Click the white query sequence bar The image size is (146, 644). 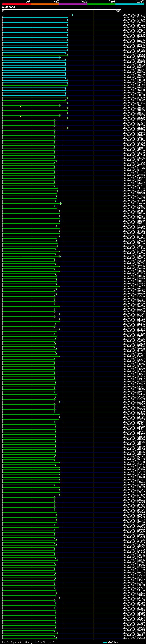tap(62, 10)
